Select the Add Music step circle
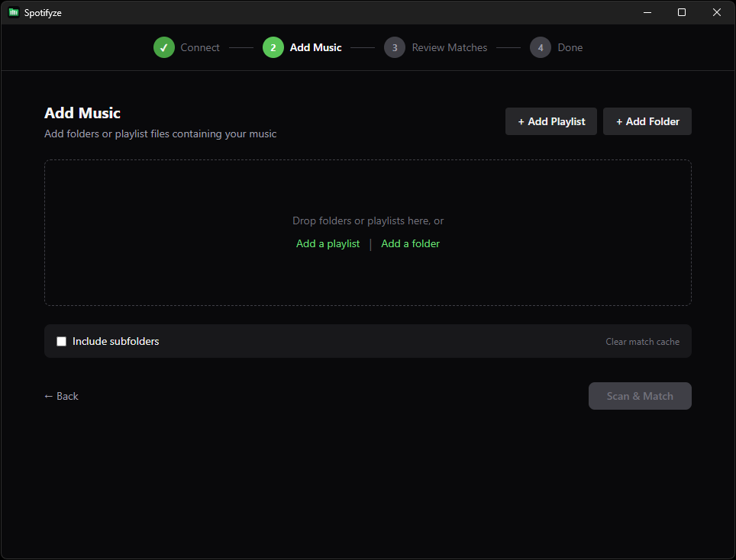The width and height of the screenshot is (736, 560). (273, 47)
